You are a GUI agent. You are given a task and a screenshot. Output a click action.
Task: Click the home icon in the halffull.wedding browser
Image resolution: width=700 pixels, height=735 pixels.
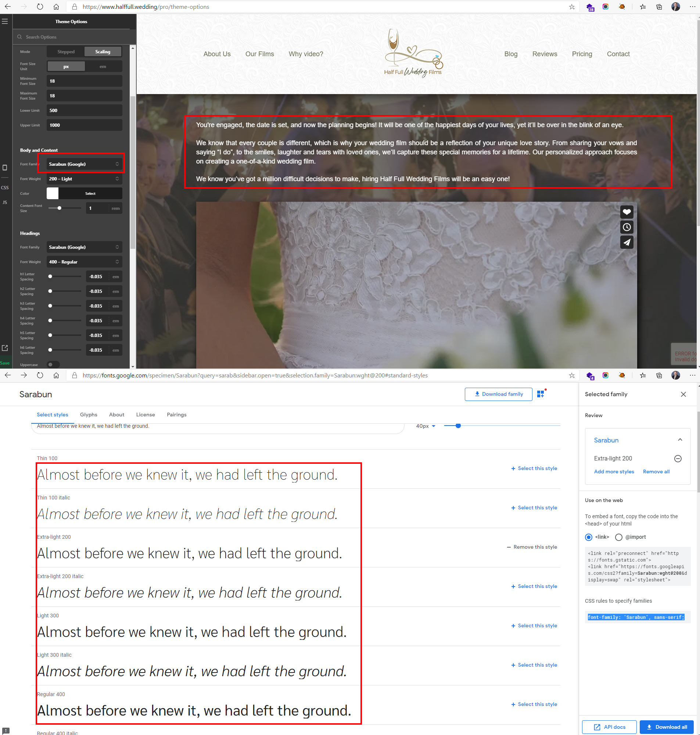56,7
